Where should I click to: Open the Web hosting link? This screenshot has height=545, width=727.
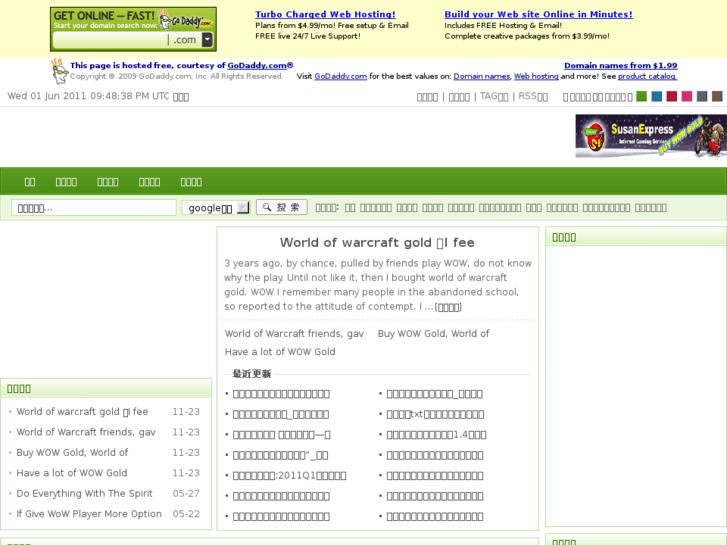click(x=536, y=76)
